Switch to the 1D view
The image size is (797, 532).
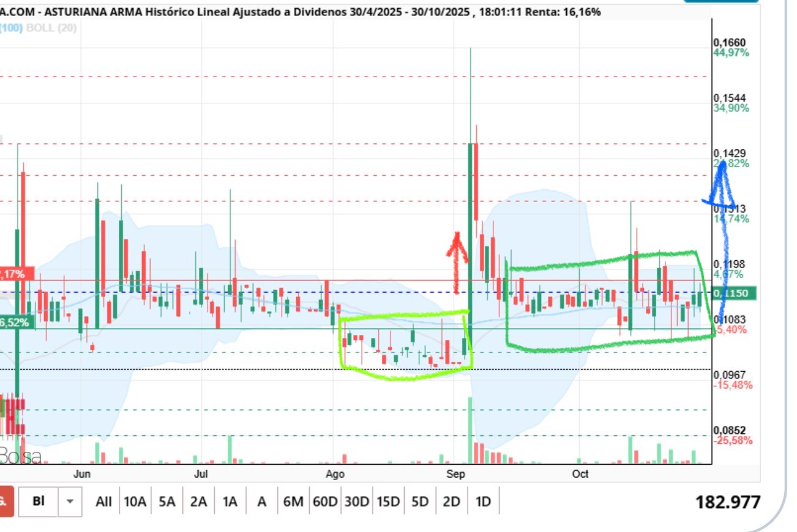[x=483, y=502]
